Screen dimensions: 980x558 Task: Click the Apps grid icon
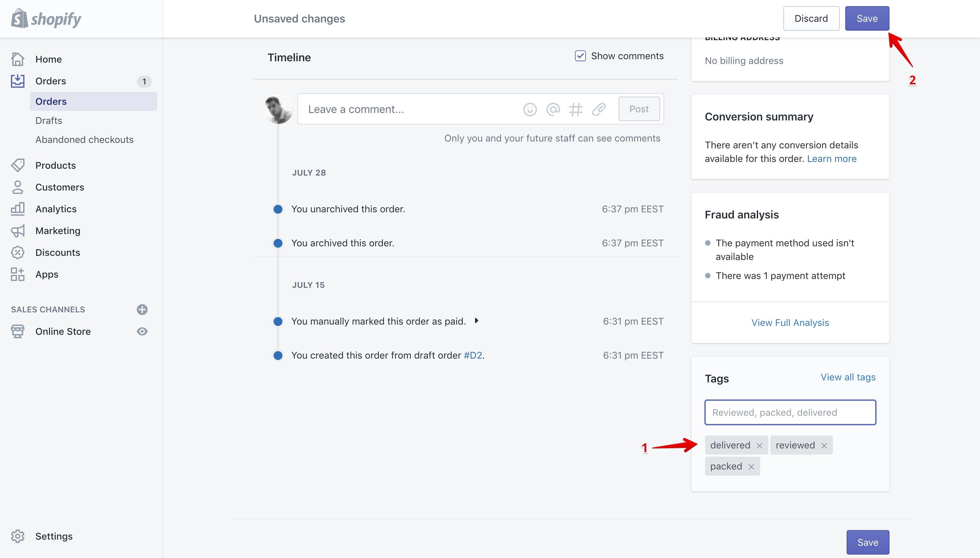pyautogui.click(x=18, y=274)
